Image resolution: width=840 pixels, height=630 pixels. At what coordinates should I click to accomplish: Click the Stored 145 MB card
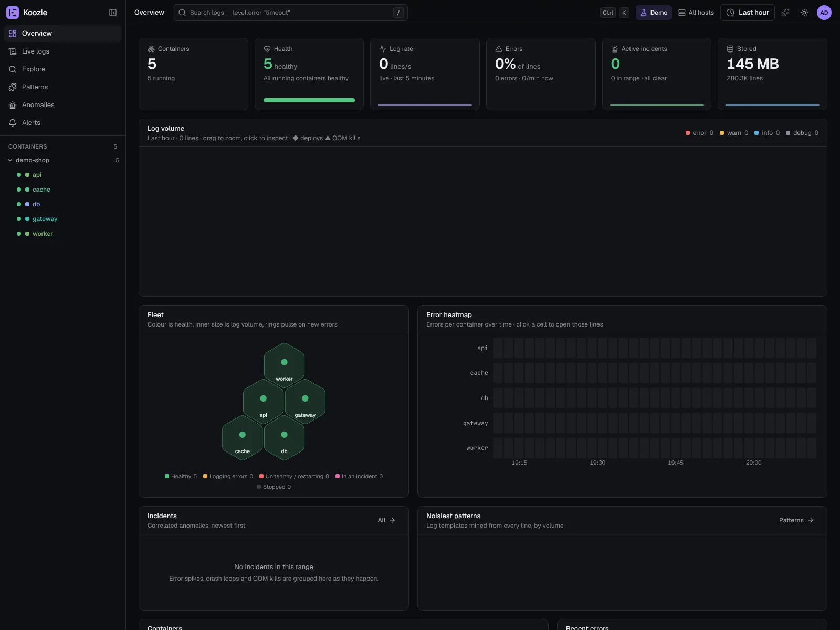(x=772, y=74)
